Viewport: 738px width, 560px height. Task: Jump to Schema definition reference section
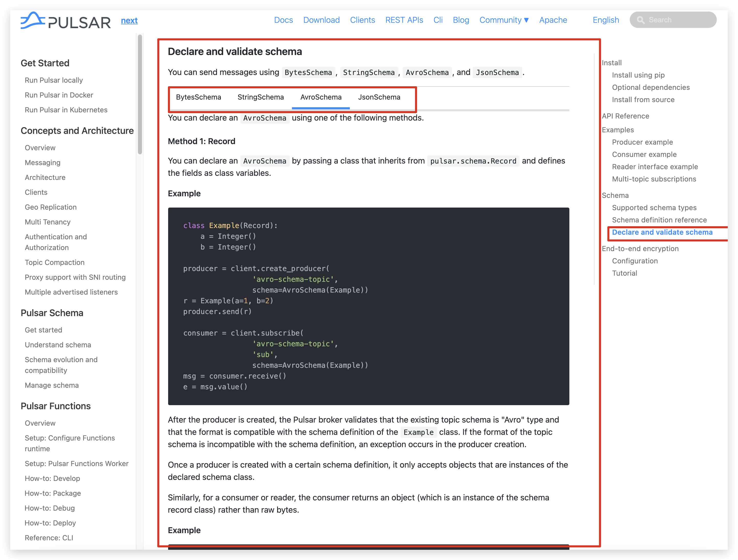[659, 220]
